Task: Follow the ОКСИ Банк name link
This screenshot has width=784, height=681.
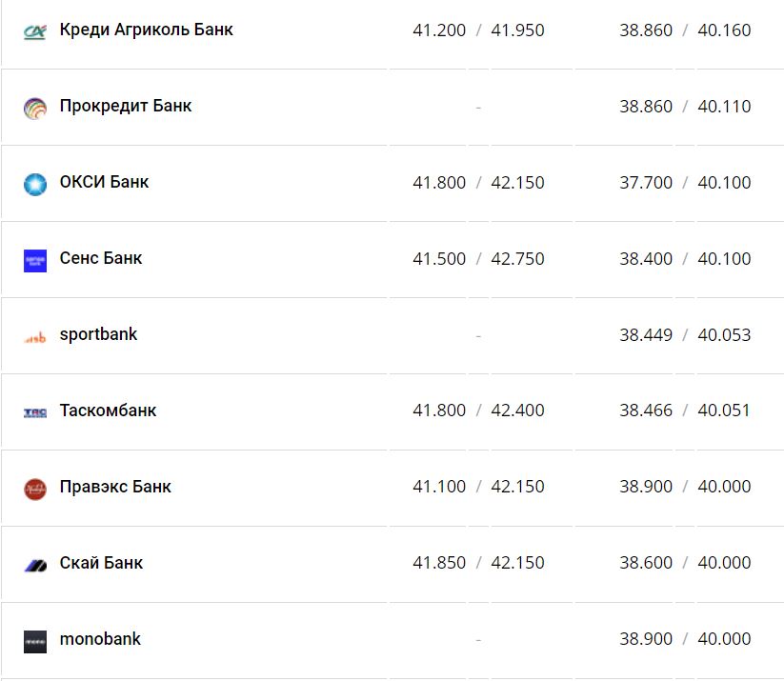Action: pos(104,182)
